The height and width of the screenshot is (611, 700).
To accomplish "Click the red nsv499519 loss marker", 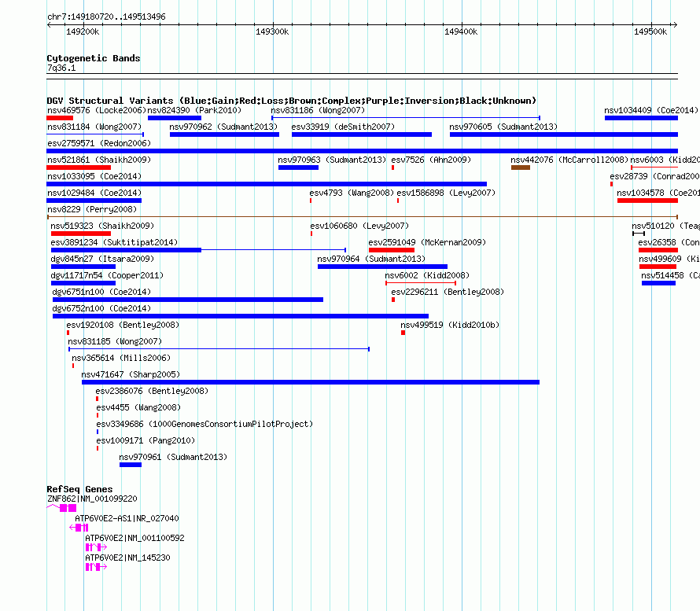I will [x=403, y=333].
